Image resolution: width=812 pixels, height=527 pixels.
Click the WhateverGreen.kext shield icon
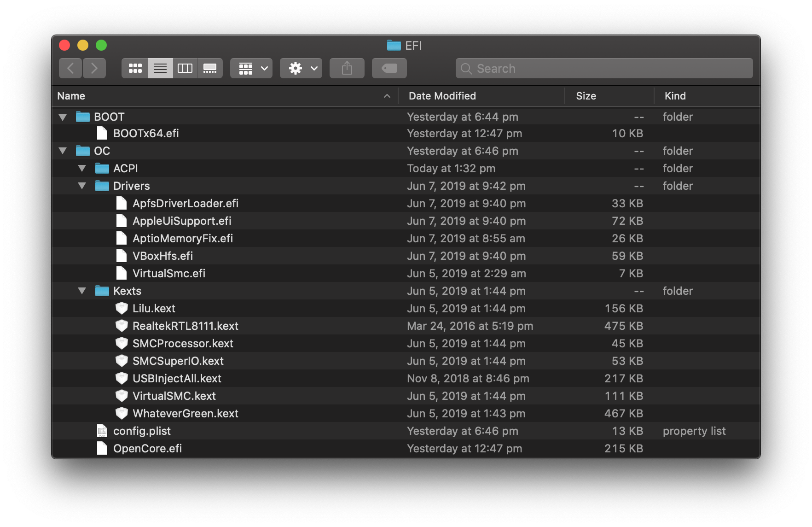[122, 413]
